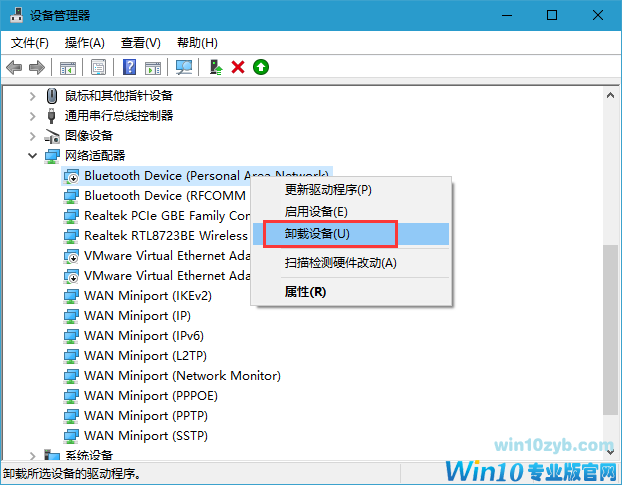Choose 卸载设备(U) from context menu
The height and width of the screenshot is (485, 622).
[351, 234]
